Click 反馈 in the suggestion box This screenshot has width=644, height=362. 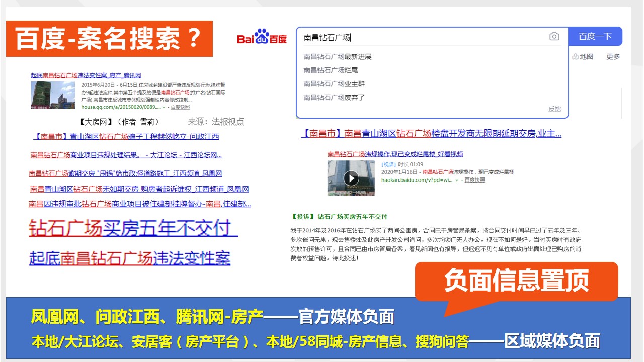click(x=554, y=109)
